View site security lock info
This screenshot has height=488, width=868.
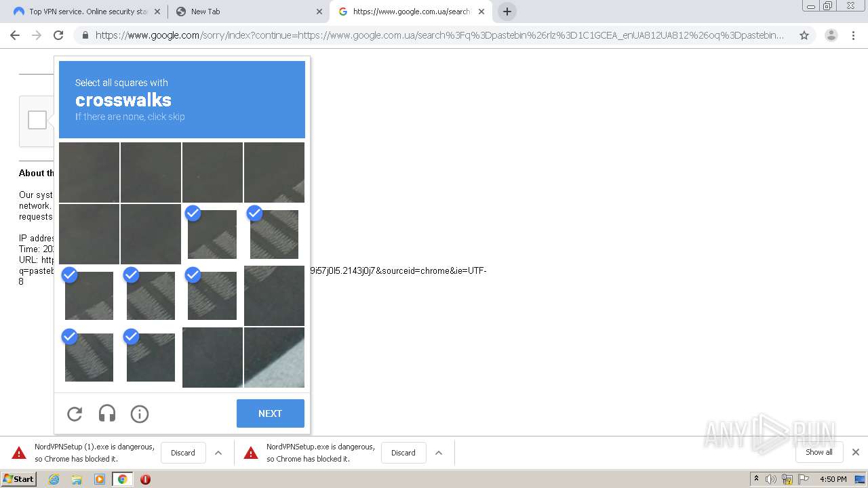(x=85, y=35)
